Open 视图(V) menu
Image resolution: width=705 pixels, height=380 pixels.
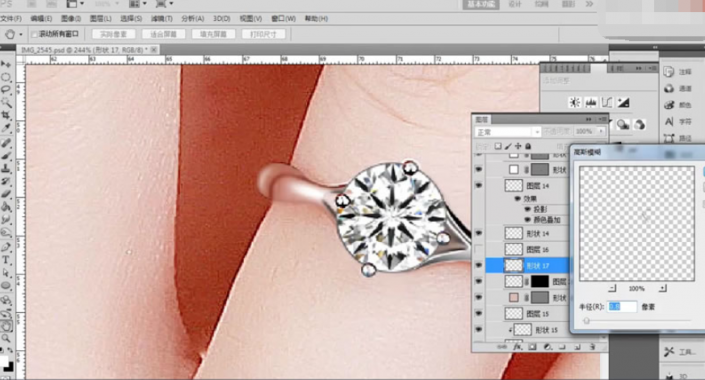tap(250, 19)
